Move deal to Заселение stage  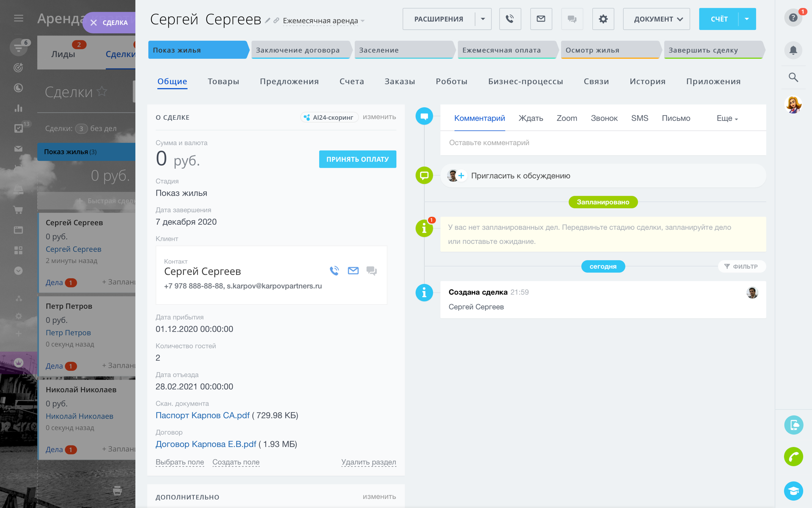[x=404, y=50]
